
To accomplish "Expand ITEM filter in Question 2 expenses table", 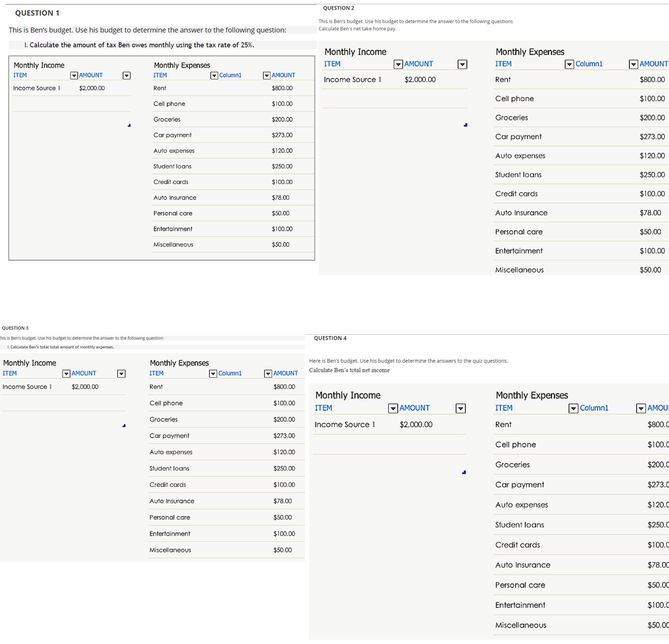I will [x=569, y=64].
